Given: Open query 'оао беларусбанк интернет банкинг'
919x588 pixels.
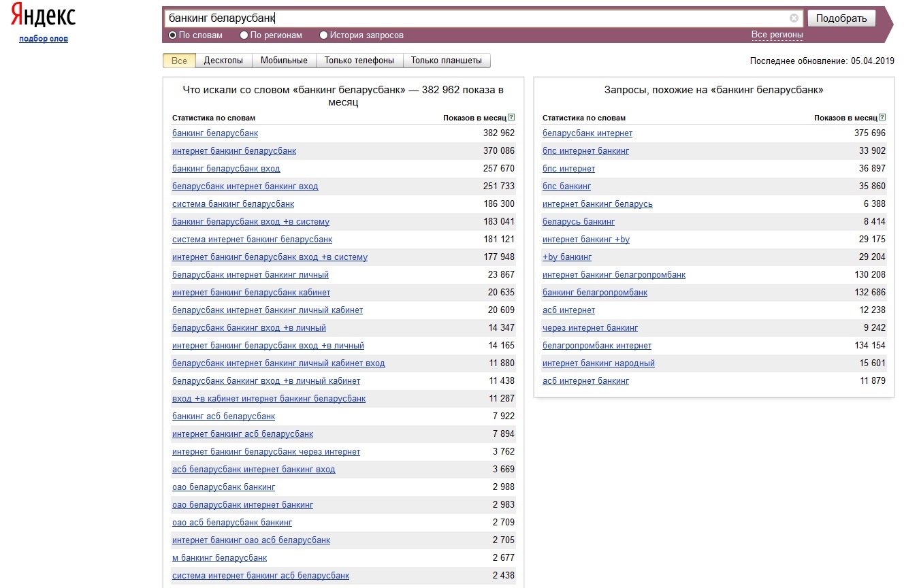Looking at the screenshot, I should tap(242, 505).
